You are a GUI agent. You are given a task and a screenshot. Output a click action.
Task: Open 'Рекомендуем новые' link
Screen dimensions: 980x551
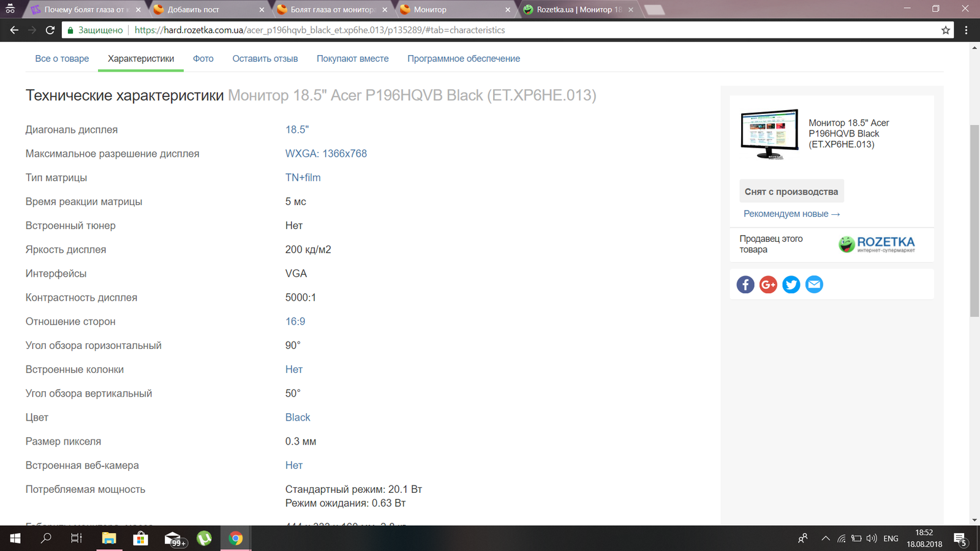point(791,214)
